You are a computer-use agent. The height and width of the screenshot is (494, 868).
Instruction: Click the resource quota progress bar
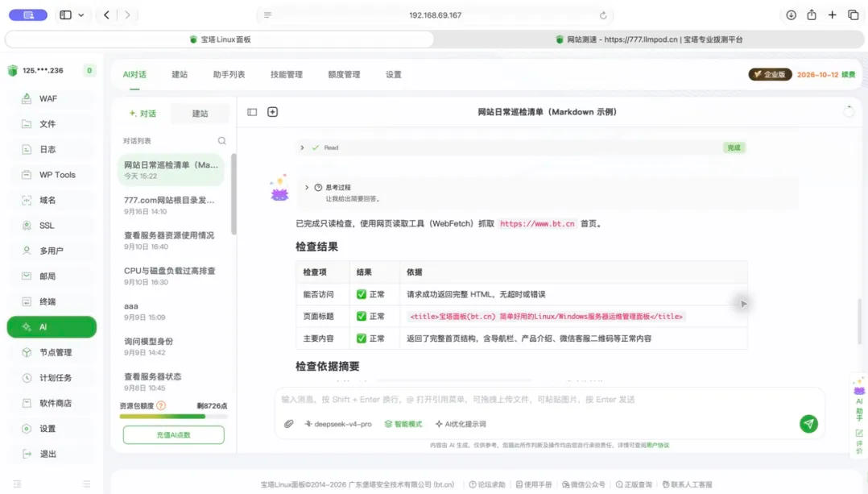click(173, 417)
